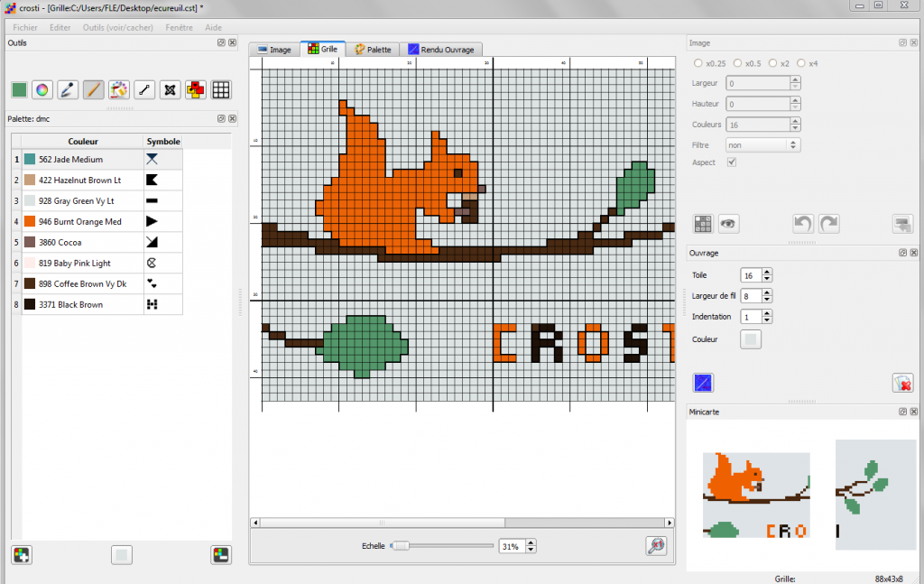Click the Hauteur spin box arrows

point(795,104)
